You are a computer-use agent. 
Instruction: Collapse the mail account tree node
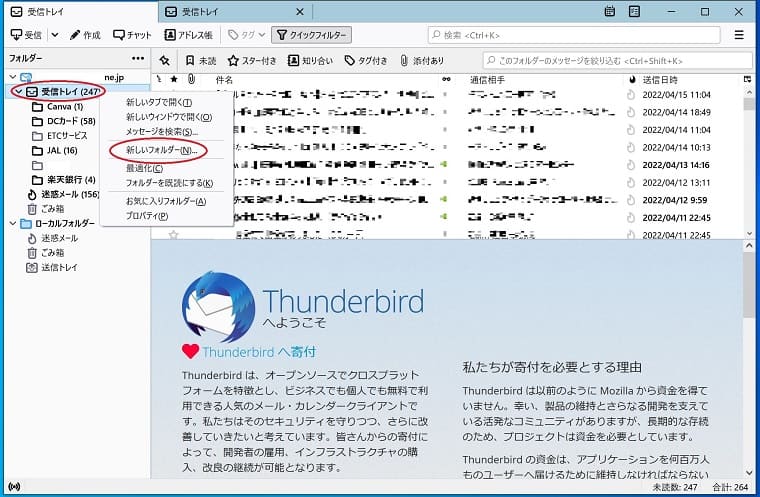coord(13,77)
